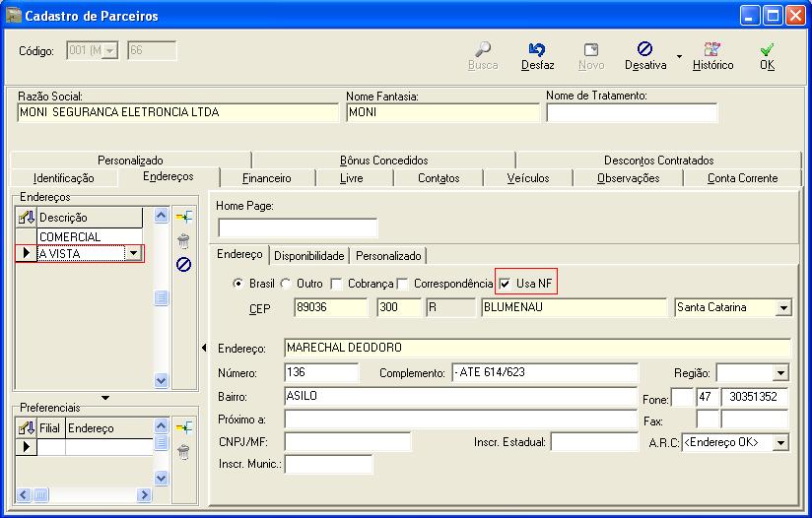Viewport: 812px width, 518px height.
Task: Switch to Disponibilidade sub-tab
Action: [309, 256]
